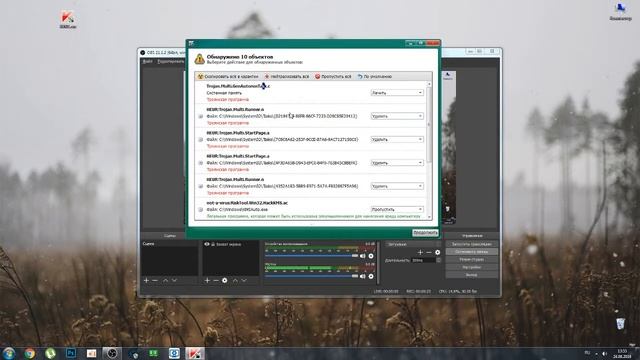Click 'Пропустить все' in the detection toolbar

click(333, 76)
